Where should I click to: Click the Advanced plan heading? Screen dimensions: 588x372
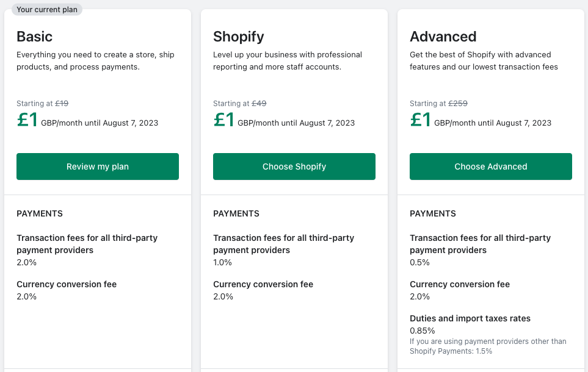click(443, 37)
